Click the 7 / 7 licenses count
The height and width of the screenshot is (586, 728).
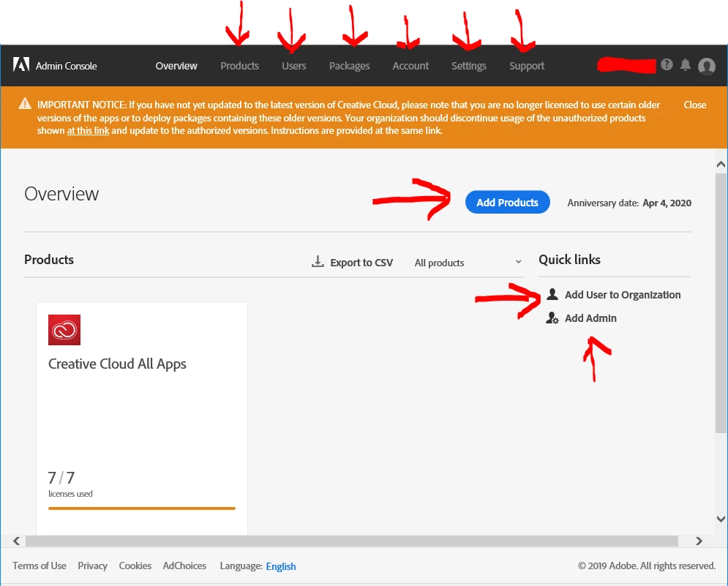pos(61,478)
